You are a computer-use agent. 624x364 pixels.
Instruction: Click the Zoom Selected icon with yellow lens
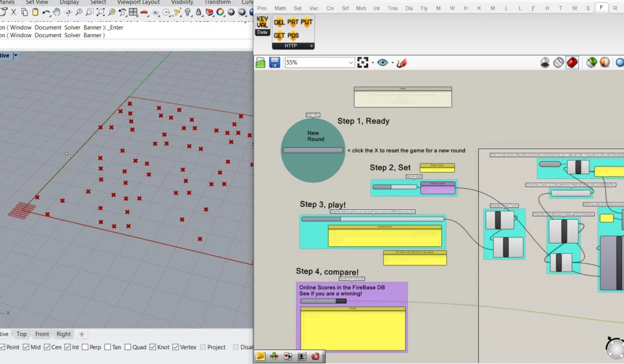pyautogui.click(x=112, y=12)
